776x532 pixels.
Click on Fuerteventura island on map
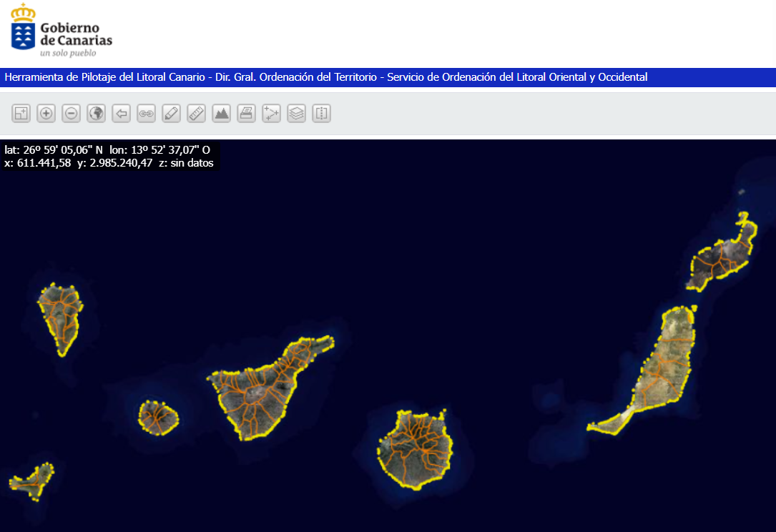coord(665,372)
